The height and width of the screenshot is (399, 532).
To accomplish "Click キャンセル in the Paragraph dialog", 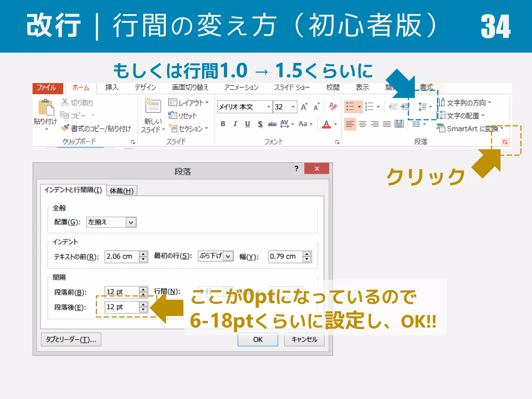I will 304,340.
